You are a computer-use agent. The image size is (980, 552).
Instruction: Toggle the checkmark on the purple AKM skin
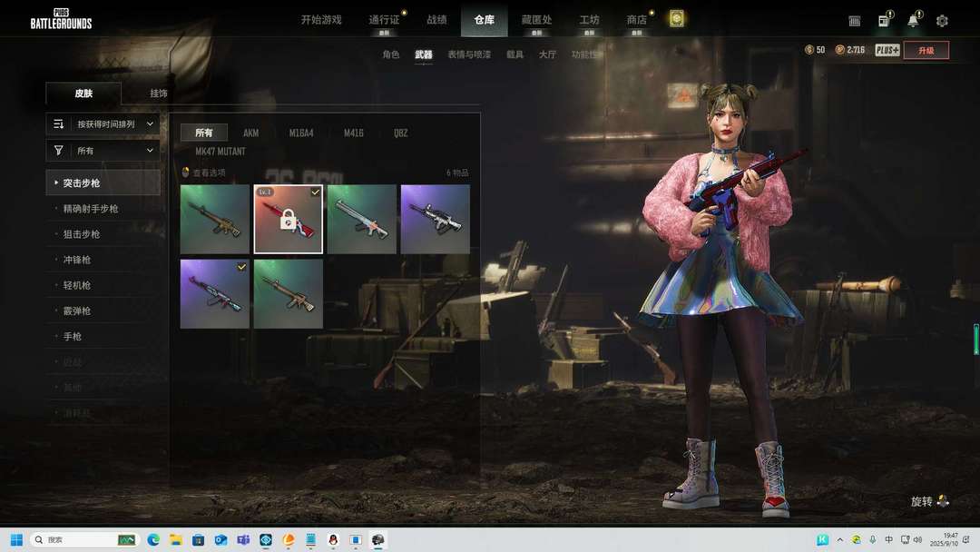pyautogui.click(x=241, y=267)
